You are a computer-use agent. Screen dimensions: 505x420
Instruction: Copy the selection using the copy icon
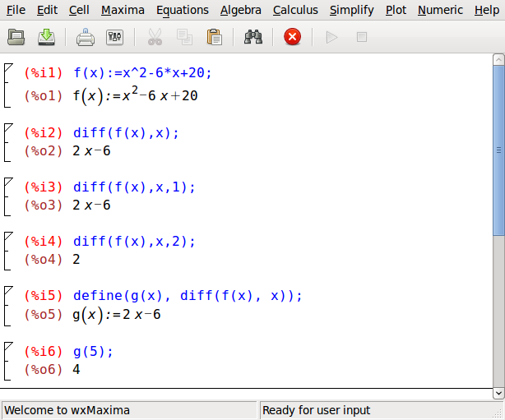click(184, 37)
